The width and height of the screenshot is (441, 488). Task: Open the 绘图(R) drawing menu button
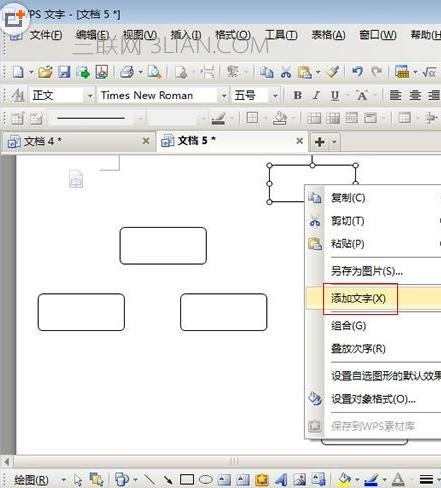pyautogui.click(x=32, y=480)
